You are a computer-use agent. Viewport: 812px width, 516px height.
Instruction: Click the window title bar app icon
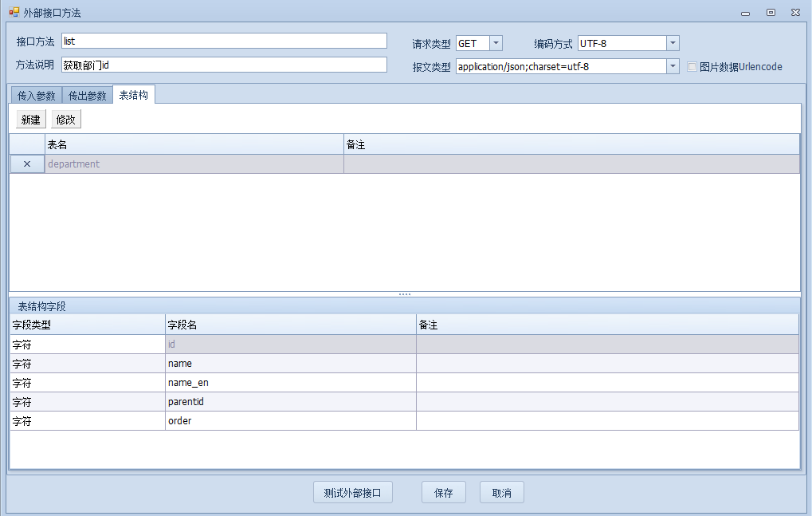pos(14,13)
